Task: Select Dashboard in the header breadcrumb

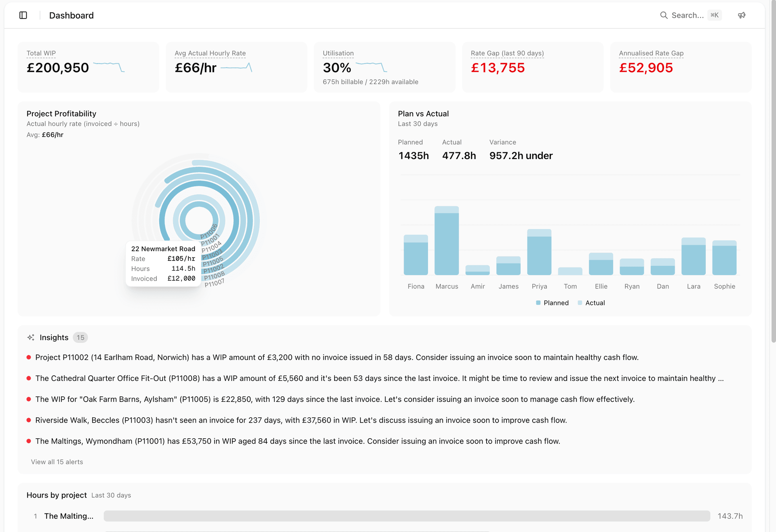Action: (x=71, y=15)
